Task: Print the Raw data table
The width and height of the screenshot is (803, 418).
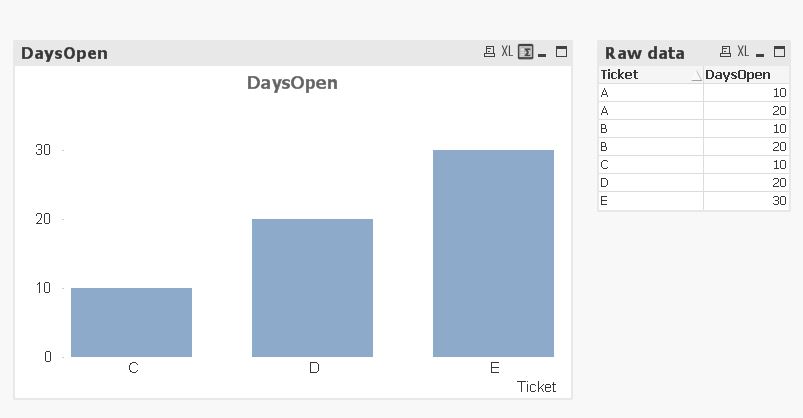Action: (726, 52)
